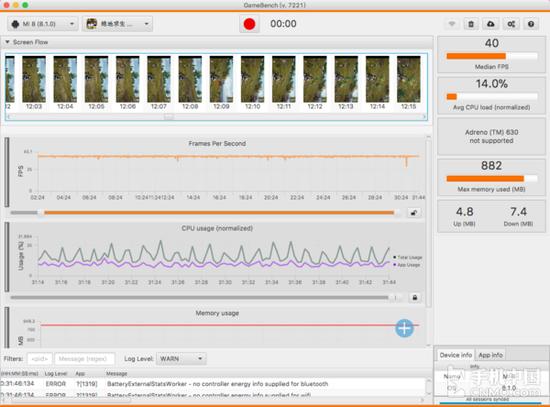This screenshot has height=407, width=550.
Task: Click the Wi-Fi connection icon
Action: coord(452,24)
